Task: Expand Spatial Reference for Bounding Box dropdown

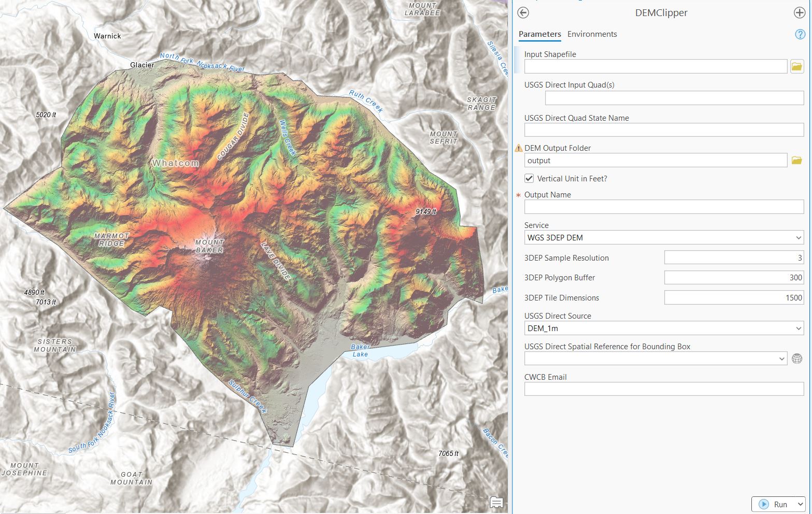Action: click(x=782, y=359)
